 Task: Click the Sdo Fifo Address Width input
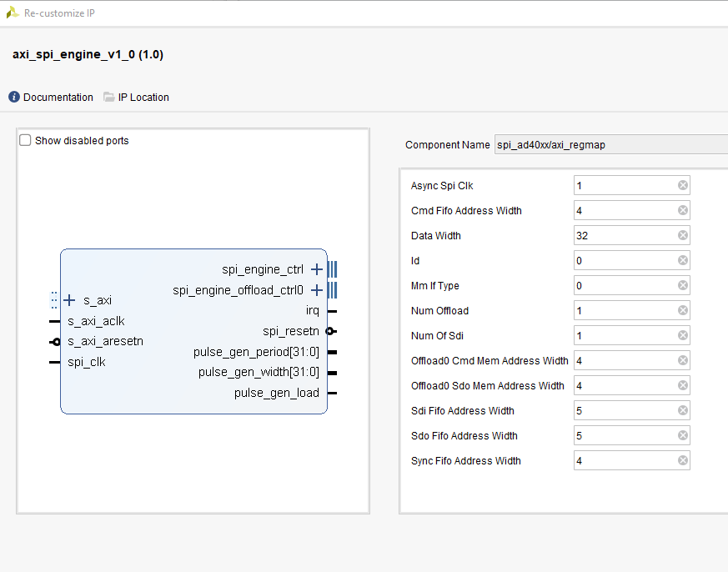tap(624, 436)
